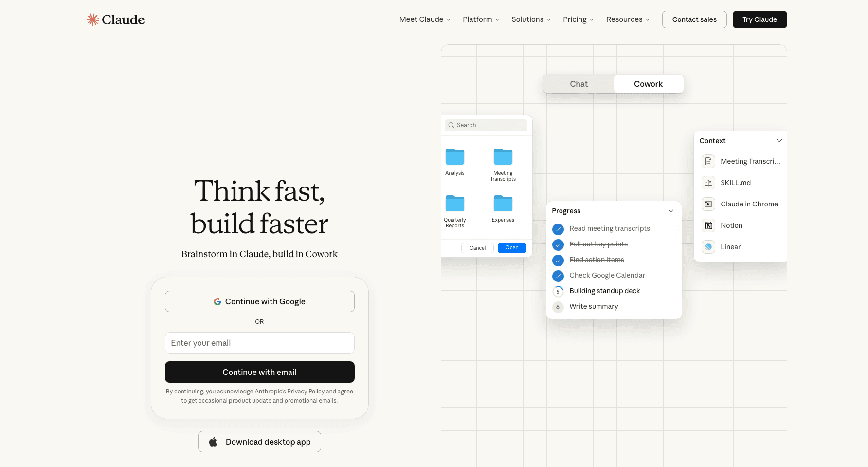Click the SKILL.md book icon
Image resolution: width=868 pixels, height=467 pixels.
(708, 183)
